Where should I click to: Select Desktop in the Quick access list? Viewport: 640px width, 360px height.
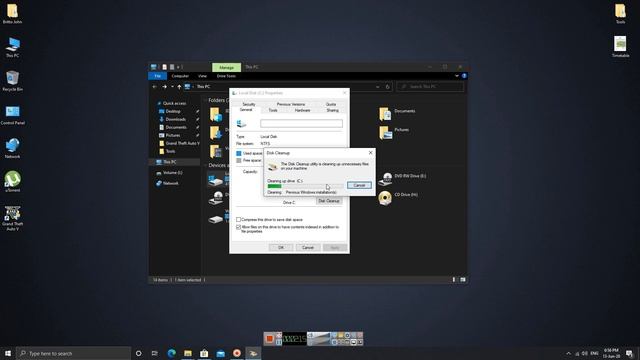(173, 111)
